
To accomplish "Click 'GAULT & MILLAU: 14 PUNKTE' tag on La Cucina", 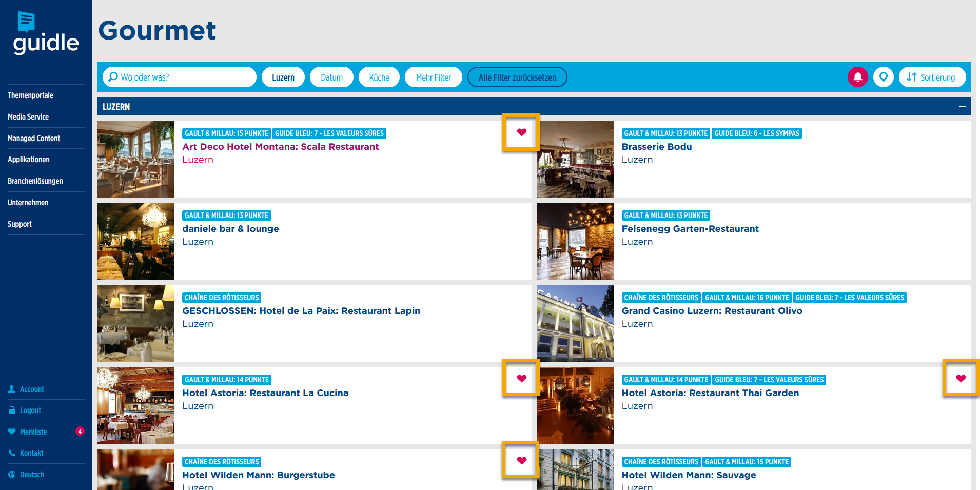I will [227, 380].
